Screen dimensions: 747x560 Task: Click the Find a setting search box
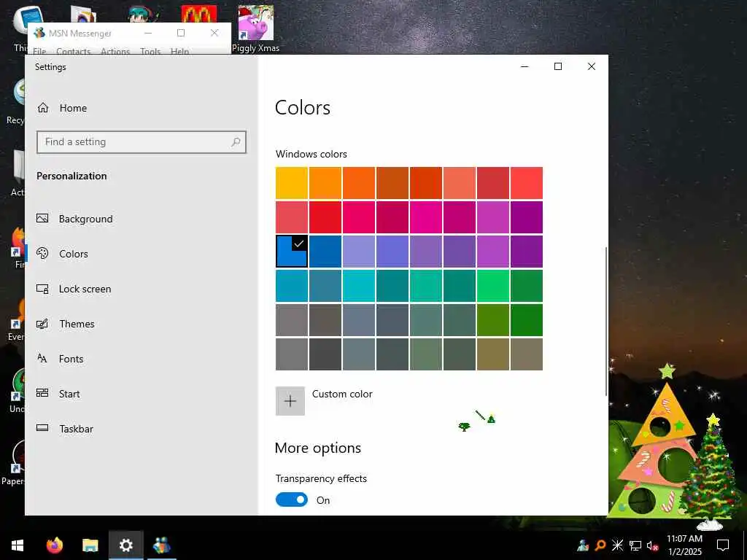pos(142,142)
